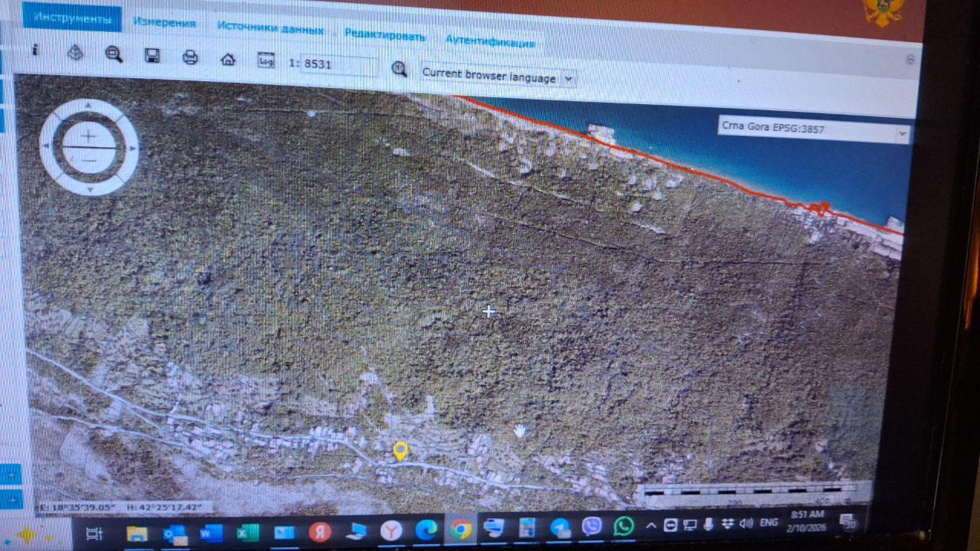Screen dimensions: 980x551
Task: Zoom out with navigation wheel minus
Action: 89,159
